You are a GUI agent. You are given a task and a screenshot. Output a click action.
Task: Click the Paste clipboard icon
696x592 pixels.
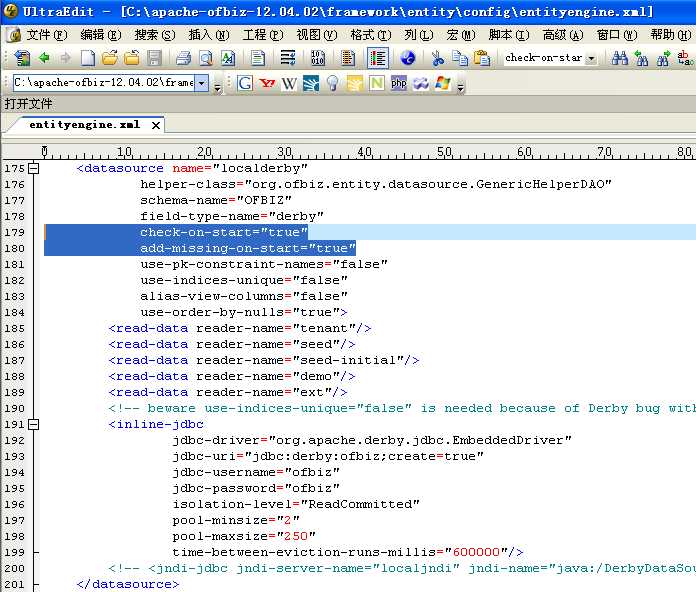[482, 58]
